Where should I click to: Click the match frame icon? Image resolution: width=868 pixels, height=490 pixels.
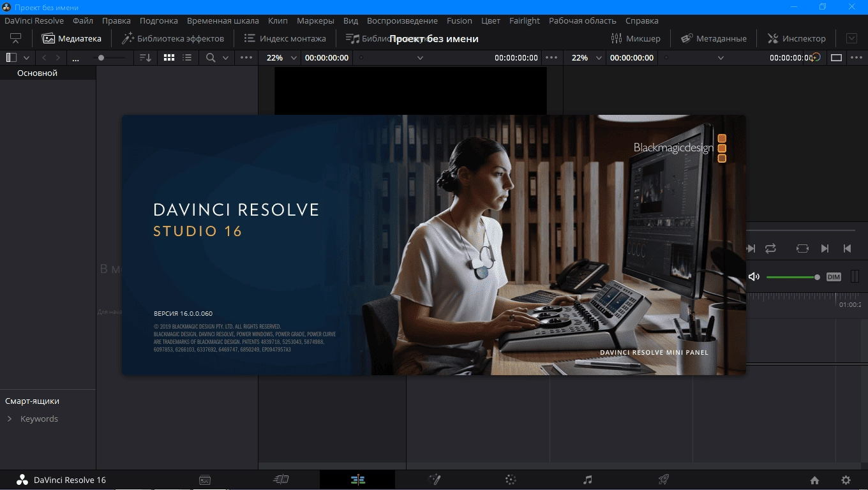coord(802,248)
